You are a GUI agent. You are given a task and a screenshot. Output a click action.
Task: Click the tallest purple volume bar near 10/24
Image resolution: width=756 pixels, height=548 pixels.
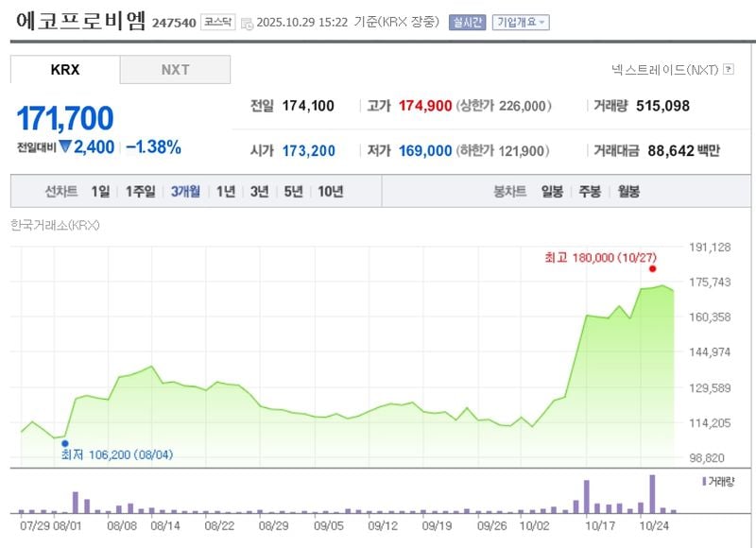pyautogui.click(x=650, y=491)
